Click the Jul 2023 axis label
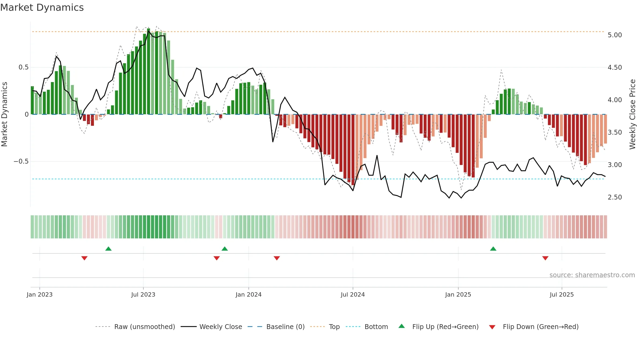The height and width of the screenshot is (362, 644). pyautogui.click(x=143, y=294)
